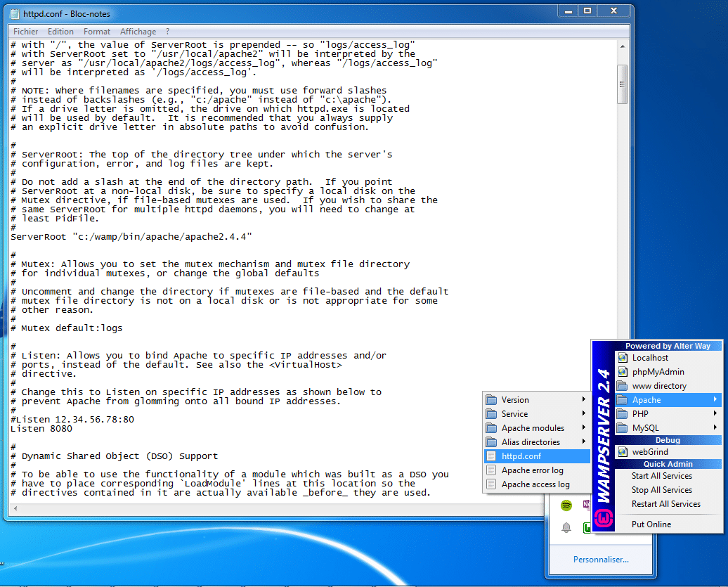
Task: Click the "# Dynamic Shared Object (DSO) Support" line
Action: pos(115,456)
